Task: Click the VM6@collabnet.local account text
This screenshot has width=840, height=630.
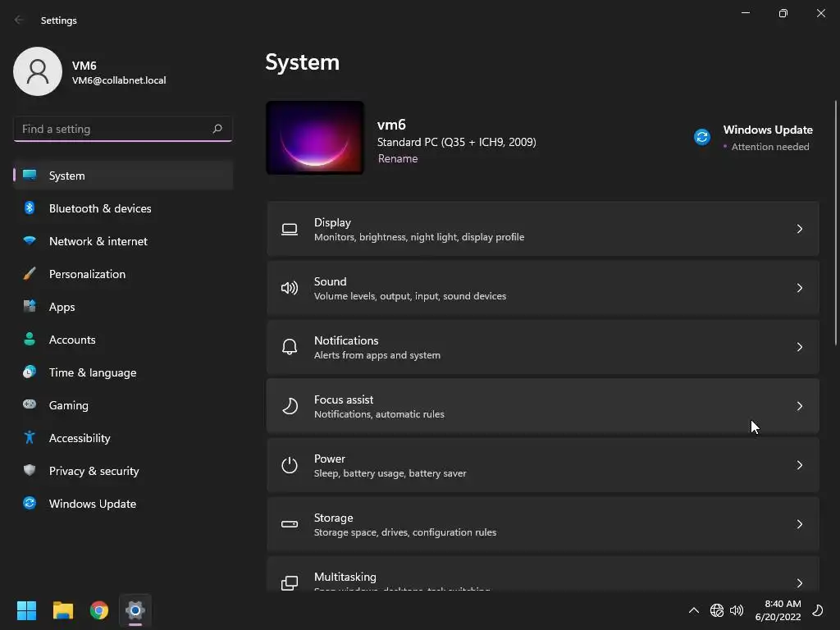Action: pyautogui.click(x=119, y=80)
